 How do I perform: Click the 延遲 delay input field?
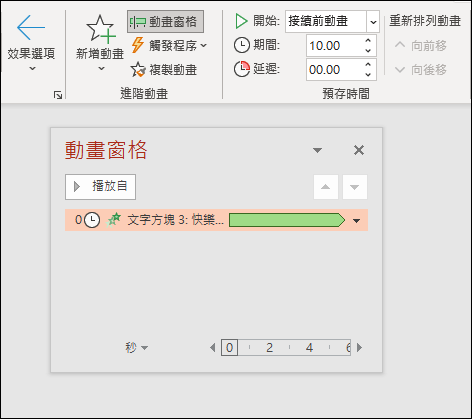tap(335, 70)
